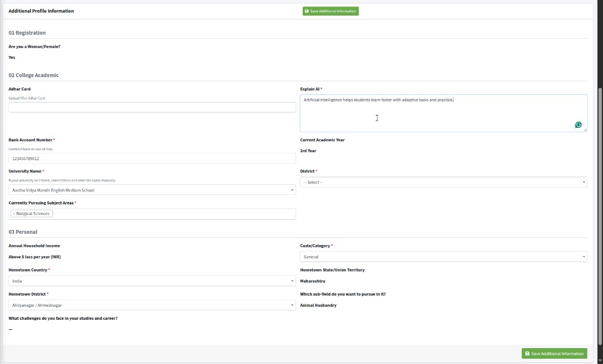Click the 'Annual Household Income' label
603x364 pixels.
tap(34, 246)
